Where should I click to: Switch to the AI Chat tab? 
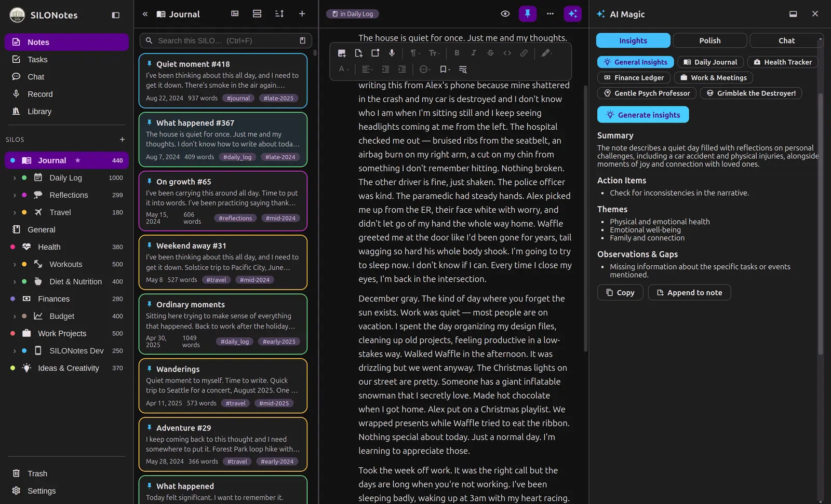click(x=786, y=40)
